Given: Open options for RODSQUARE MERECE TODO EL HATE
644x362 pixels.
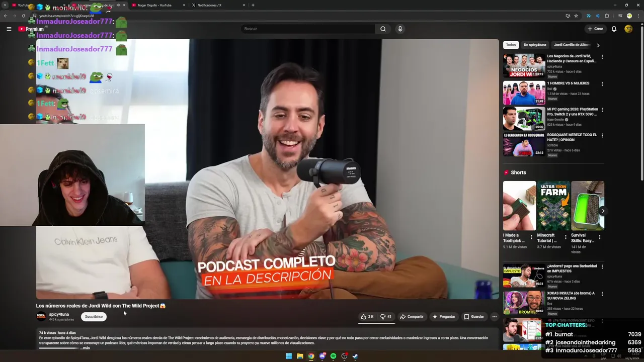Looking at the screenshot, I should (x=602, y=135).
